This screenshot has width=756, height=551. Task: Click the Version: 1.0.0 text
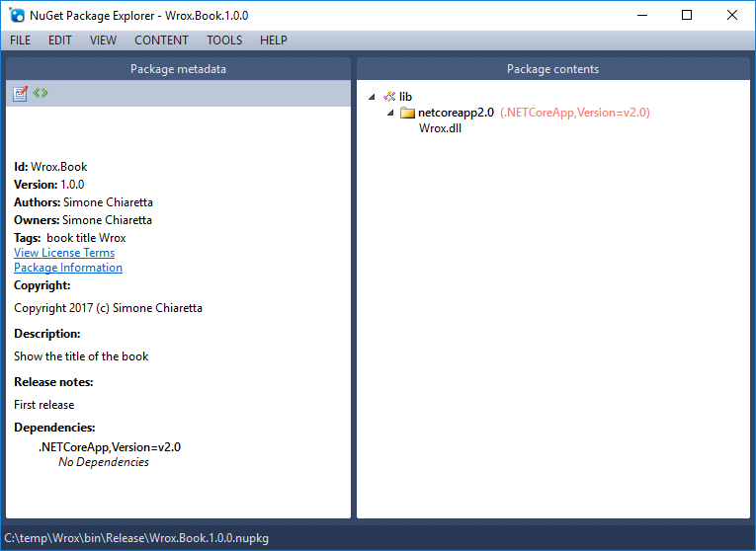point(49,185)
